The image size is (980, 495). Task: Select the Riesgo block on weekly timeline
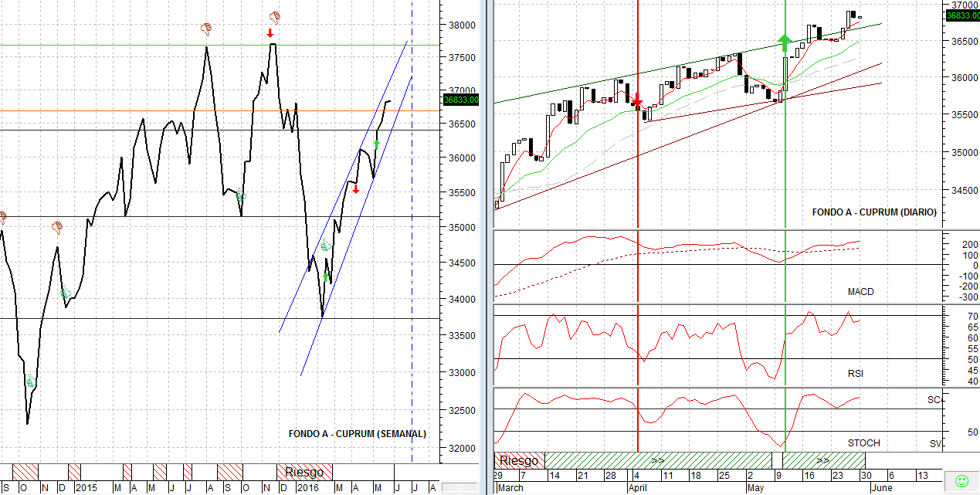click(304, 471)
